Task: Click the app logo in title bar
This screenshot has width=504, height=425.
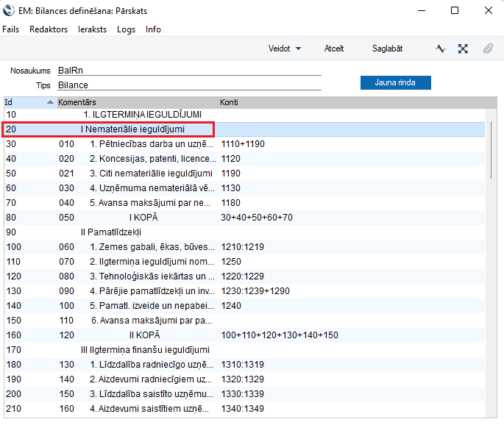Action: [x=9, y=10]
